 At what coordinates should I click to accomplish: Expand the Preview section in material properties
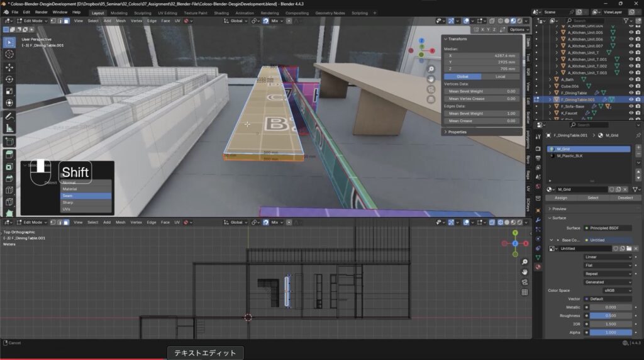pyautogui.click(x=559, y=209)
